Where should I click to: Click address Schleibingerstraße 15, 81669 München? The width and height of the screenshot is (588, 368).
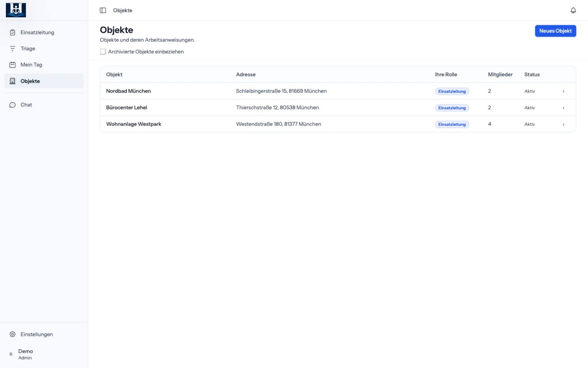click(281, 91)
